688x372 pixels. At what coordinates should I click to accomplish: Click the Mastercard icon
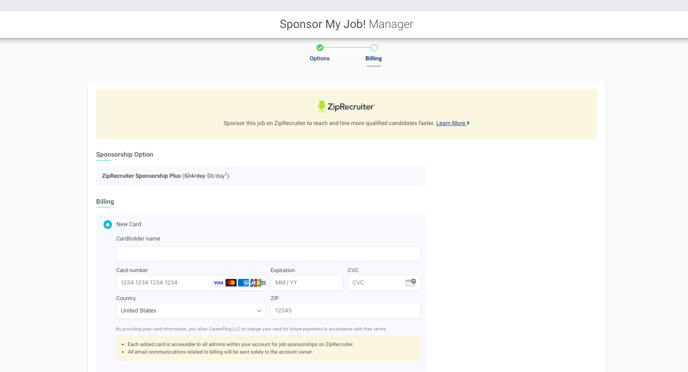point(231,283)
